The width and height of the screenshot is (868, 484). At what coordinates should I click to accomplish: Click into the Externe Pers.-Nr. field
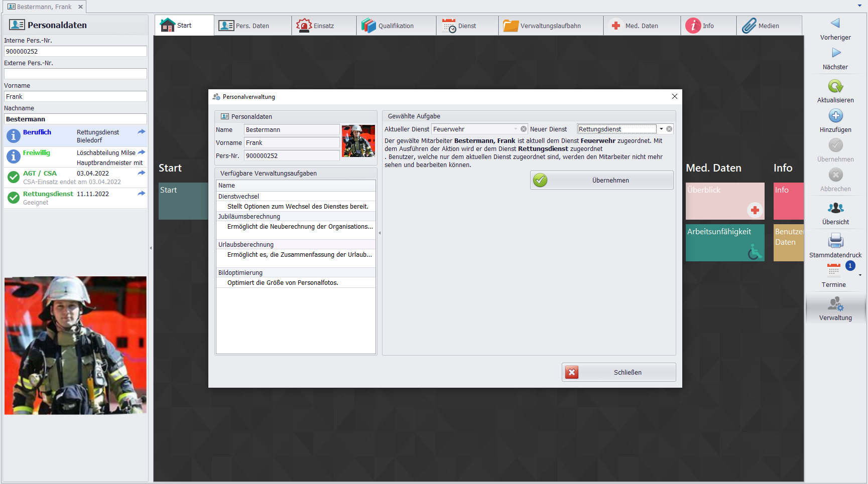(75, 74)
